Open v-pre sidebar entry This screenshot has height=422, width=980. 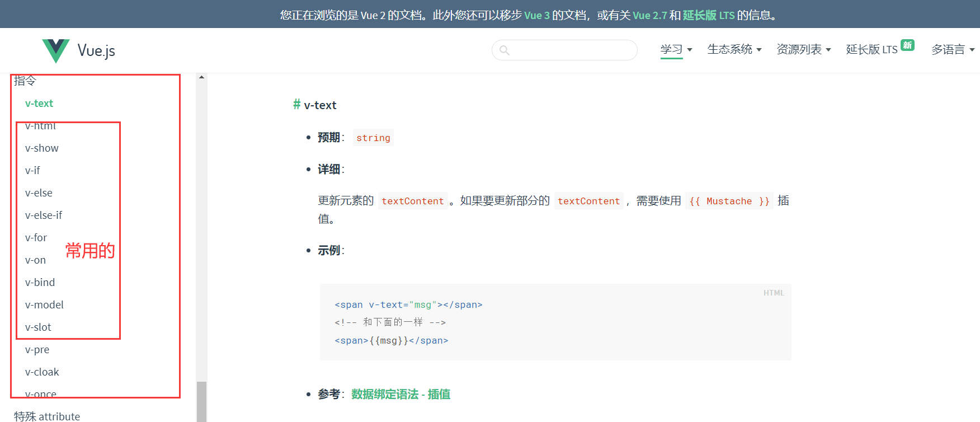pos(37,350)
